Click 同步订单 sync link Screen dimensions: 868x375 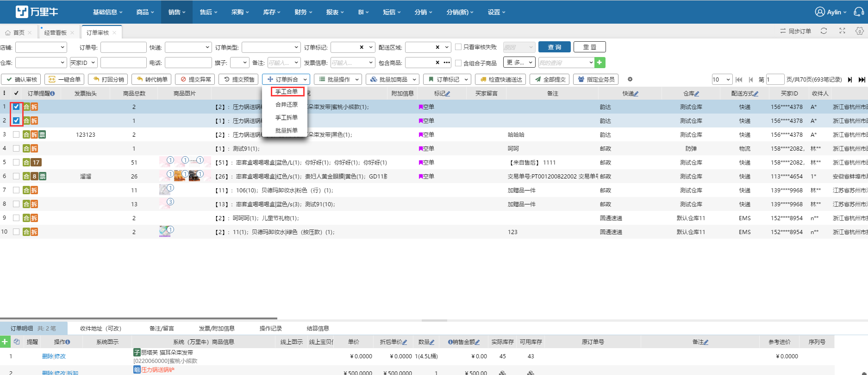[795, 31]
